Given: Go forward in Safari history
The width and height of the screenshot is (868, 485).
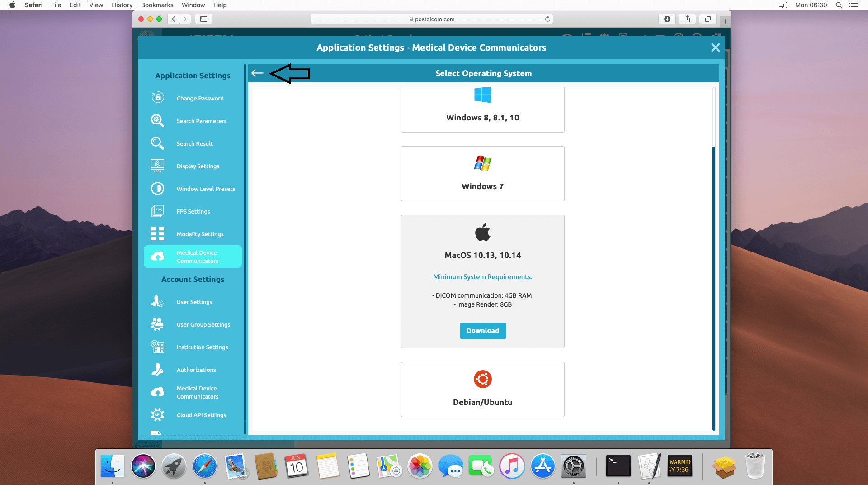Looking at the screenshot, I should [185, 19].
